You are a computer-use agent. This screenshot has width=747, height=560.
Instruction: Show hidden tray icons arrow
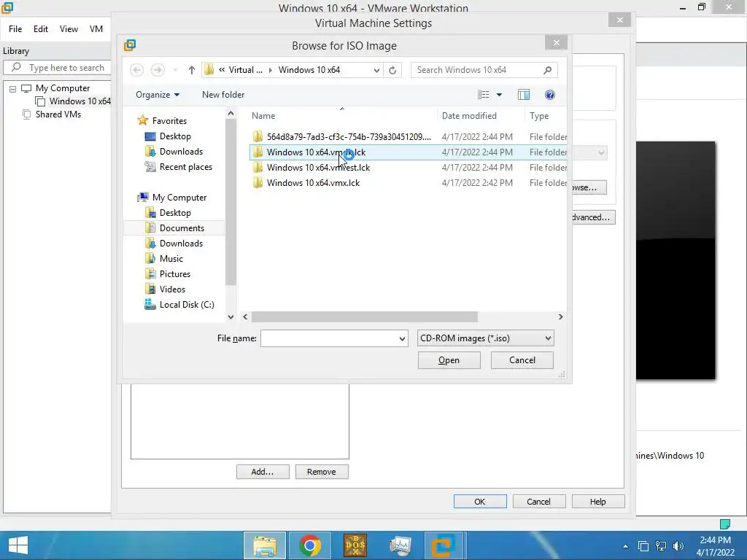(x=625, y=546)
